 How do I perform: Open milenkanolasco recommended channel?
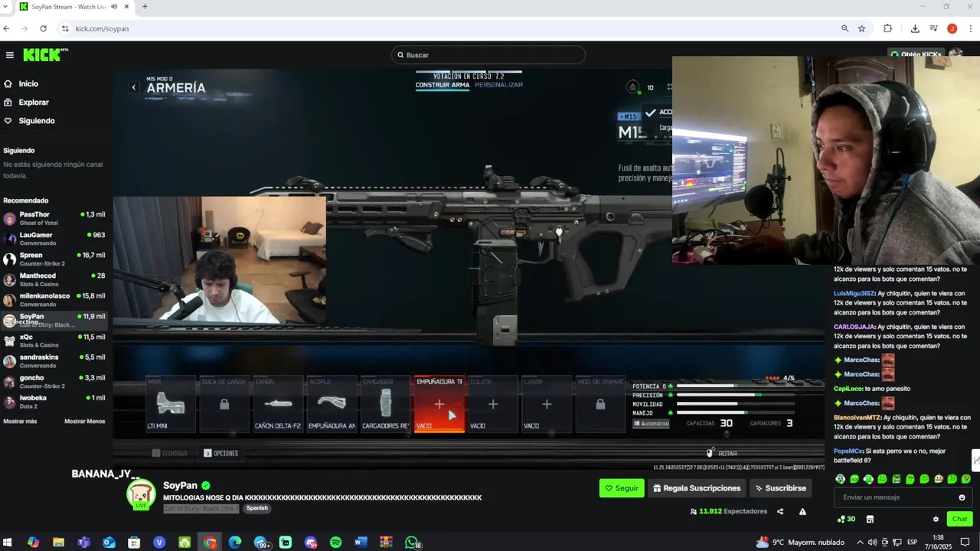coord(54,300)
